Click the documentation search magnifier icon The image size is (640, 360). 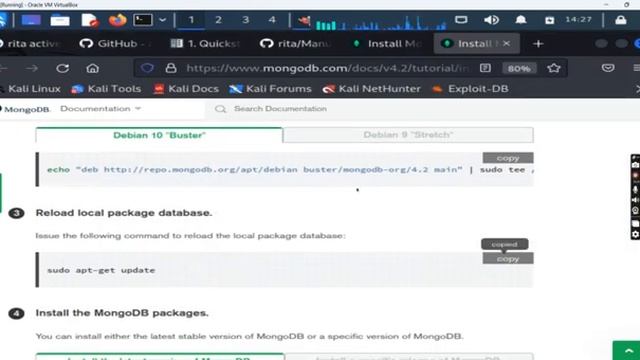pyautogui.click(x=220, y=109)
